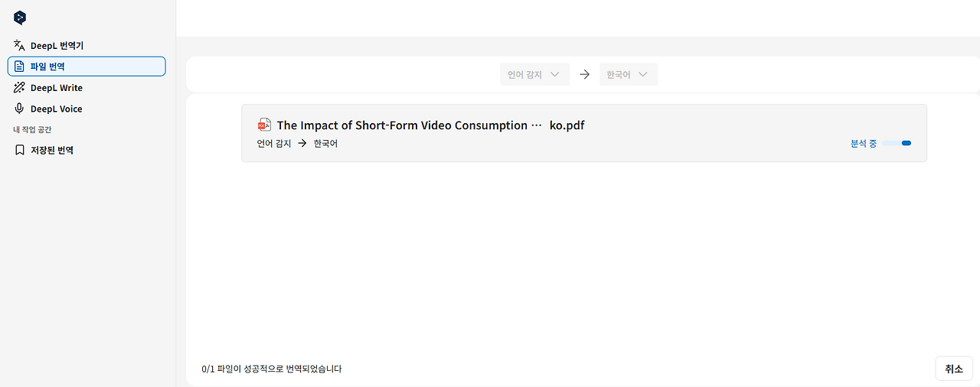Click the 0/1 파일 translation status text
Screen dimensions: 980x387
click(x=272, y=369)
